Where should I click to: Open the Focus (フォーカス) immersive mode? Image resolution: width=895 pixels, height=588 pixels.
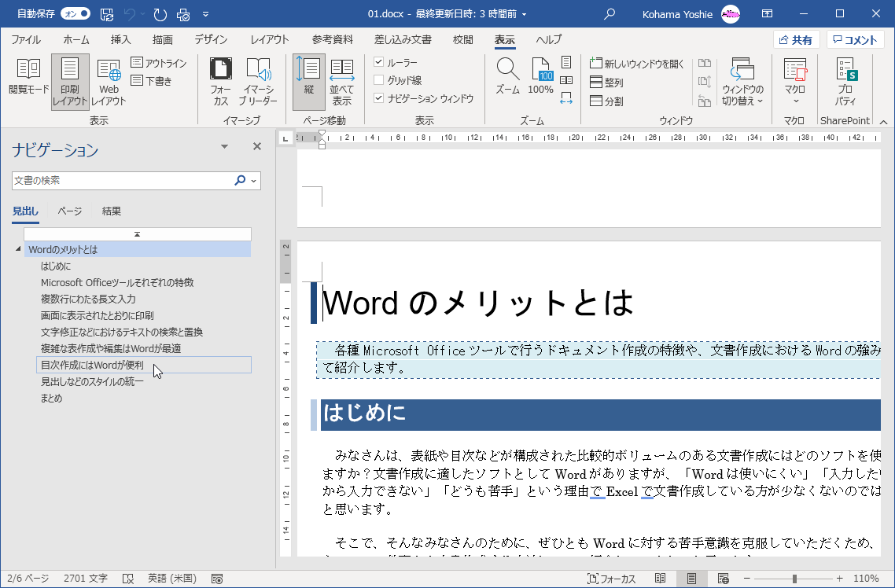click(x=220, y=81)
